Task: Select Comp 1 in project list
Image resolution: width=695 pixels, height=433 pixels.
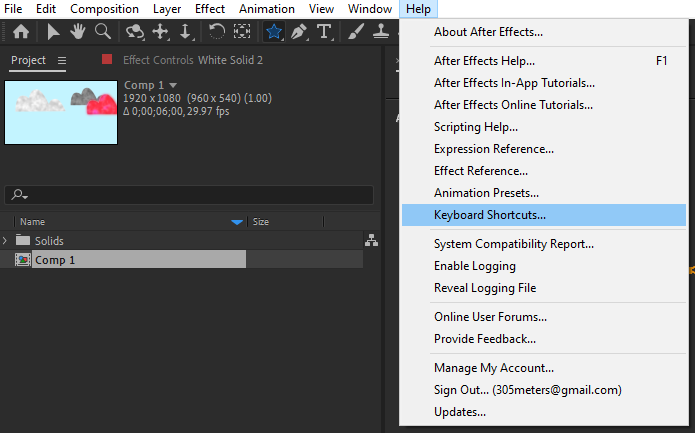Action: [56, 260]
